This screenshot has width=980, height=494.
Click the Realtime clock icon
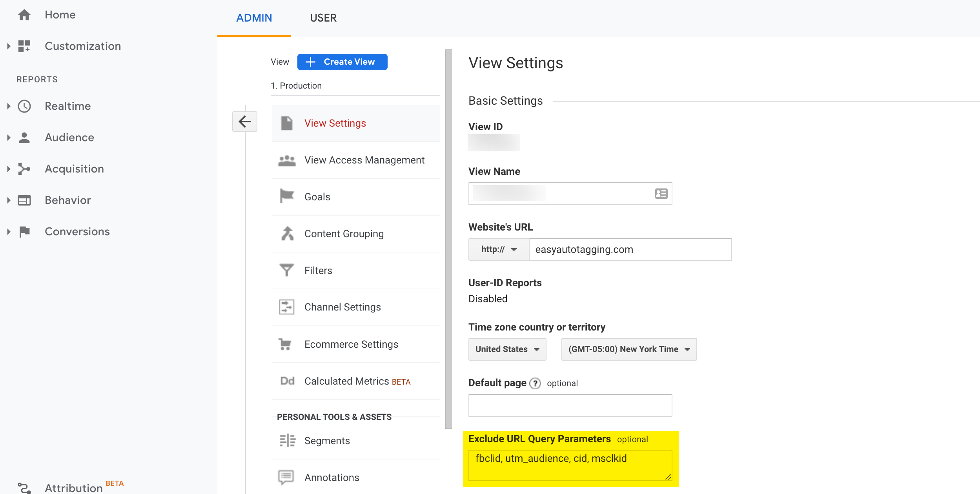pyautogui.click(x=24, y=106)
